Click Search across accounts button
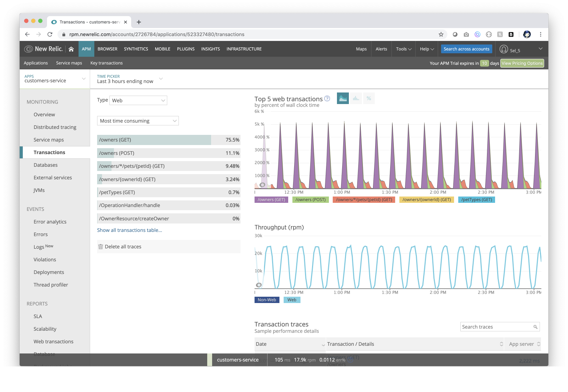 (x=466, y=49)
